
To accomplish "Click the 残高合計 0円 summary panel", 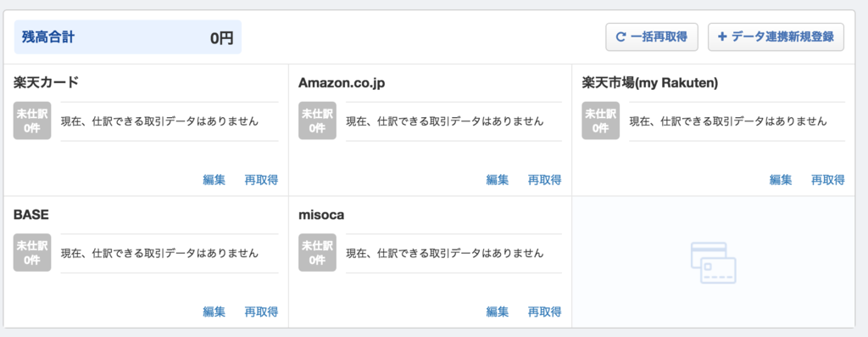I will pyautogui.click(x=128, y=37).
